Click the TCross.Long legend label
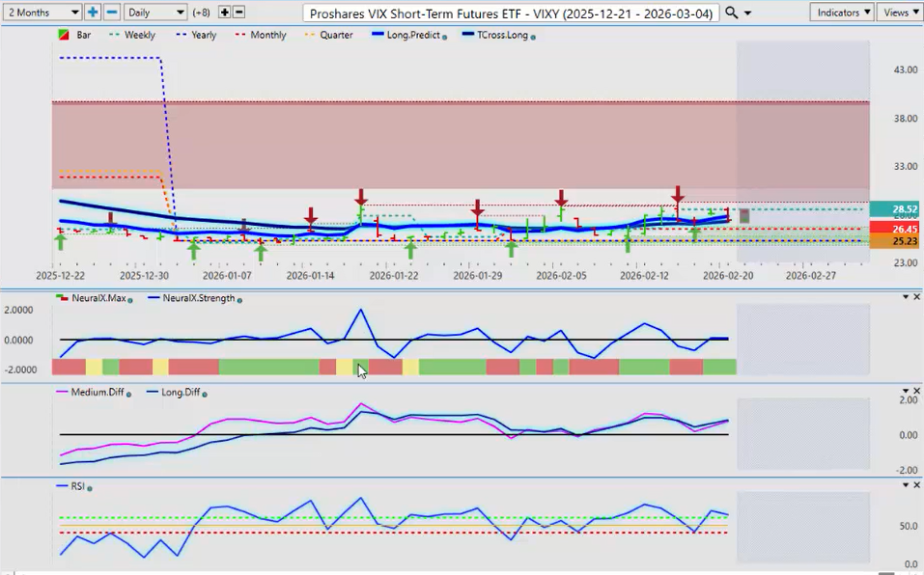This screenshot has height=575, width=924. [502, 35]
